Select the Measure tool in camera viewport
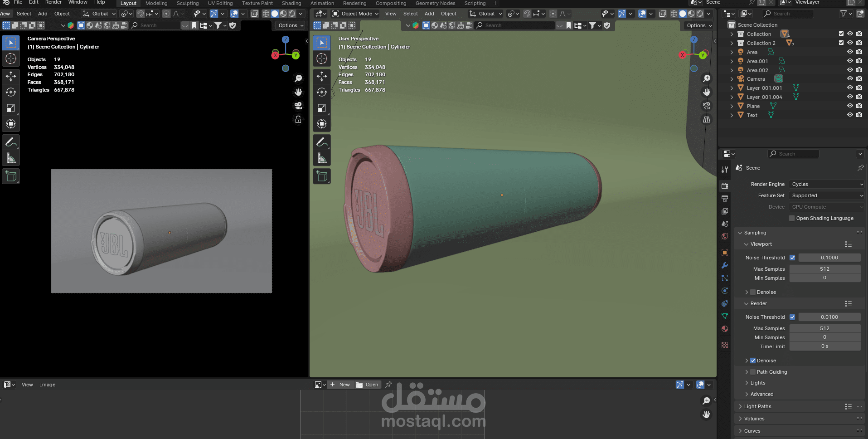868x439 pixels. 11,158
